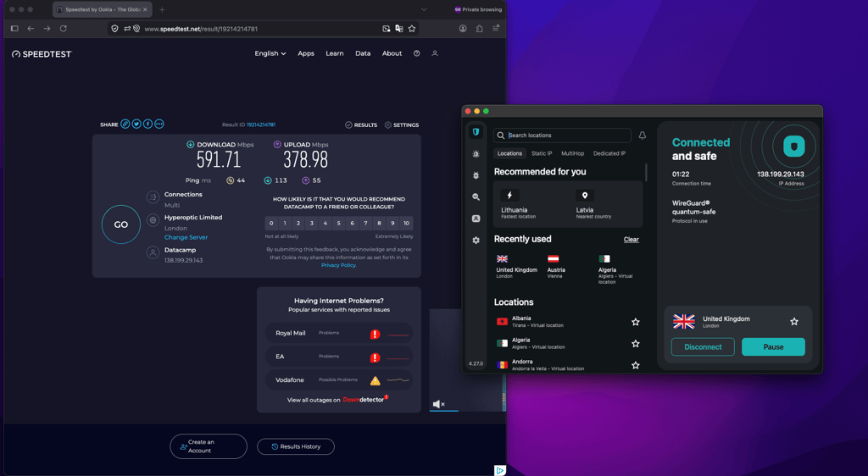This screenshot has height=476, width=868.
Task: Open result ID 19214214781 link
Action: (x=261, y=125)
